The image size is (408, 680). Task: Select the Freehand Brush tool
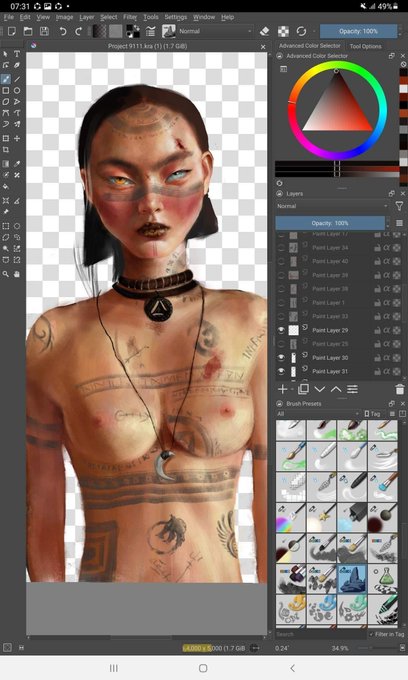(x=6, y=79)
